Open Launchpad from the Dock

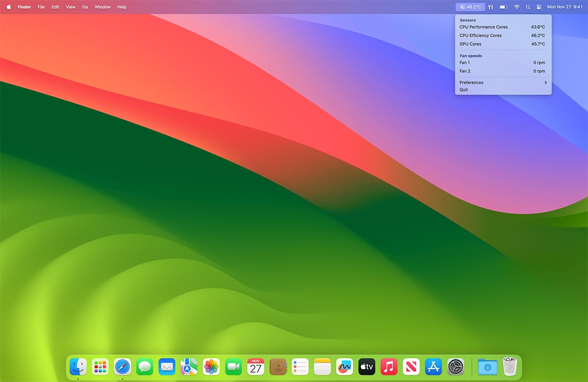[100, 367]
